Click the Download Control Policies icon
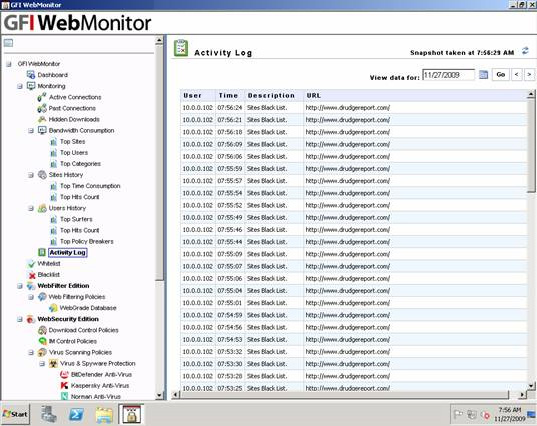Viewport: 537px width, 426px height. (x=42, y=330)
